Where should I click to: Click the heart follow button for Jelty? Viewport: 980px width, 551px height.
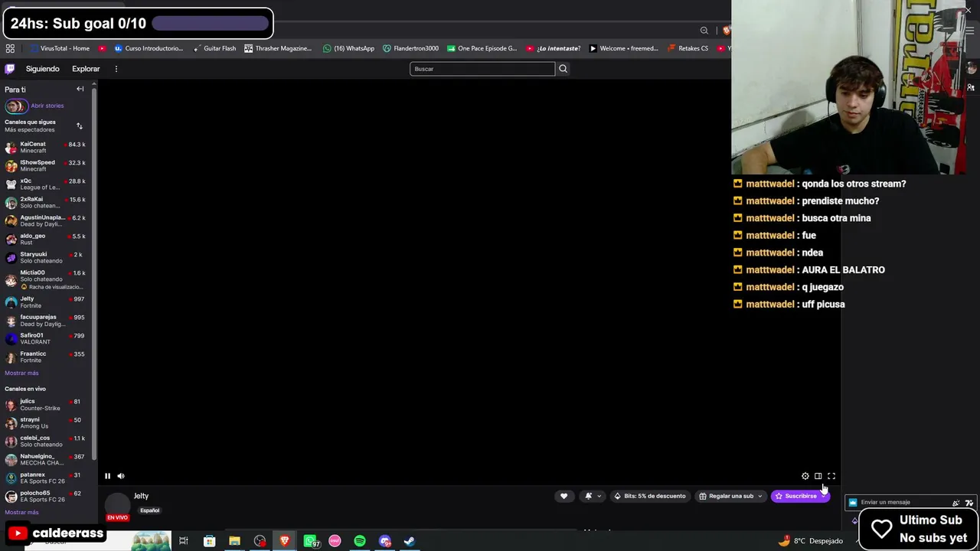(563, 496)
